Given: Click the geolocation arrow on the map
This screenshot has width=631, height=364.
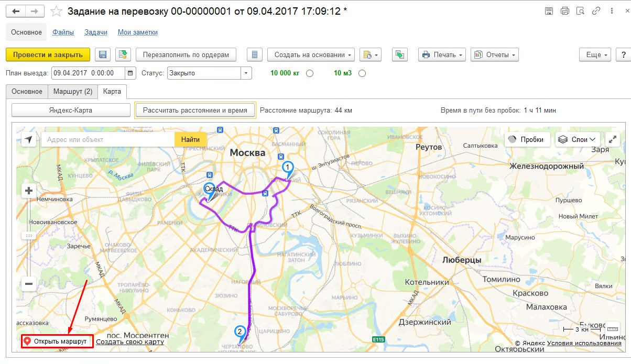Looking at the screenshot, I should point(29,139).
